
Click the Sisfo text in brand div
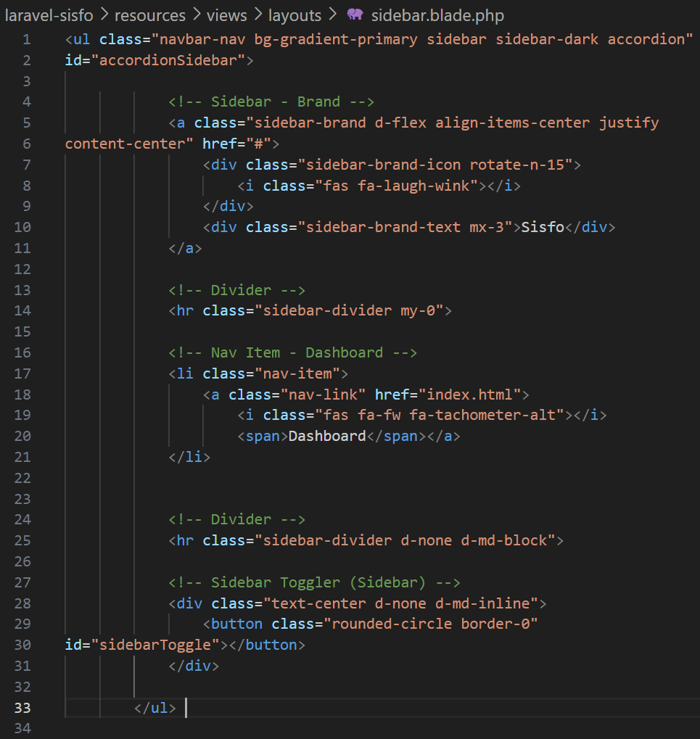(x=543, y=227)
